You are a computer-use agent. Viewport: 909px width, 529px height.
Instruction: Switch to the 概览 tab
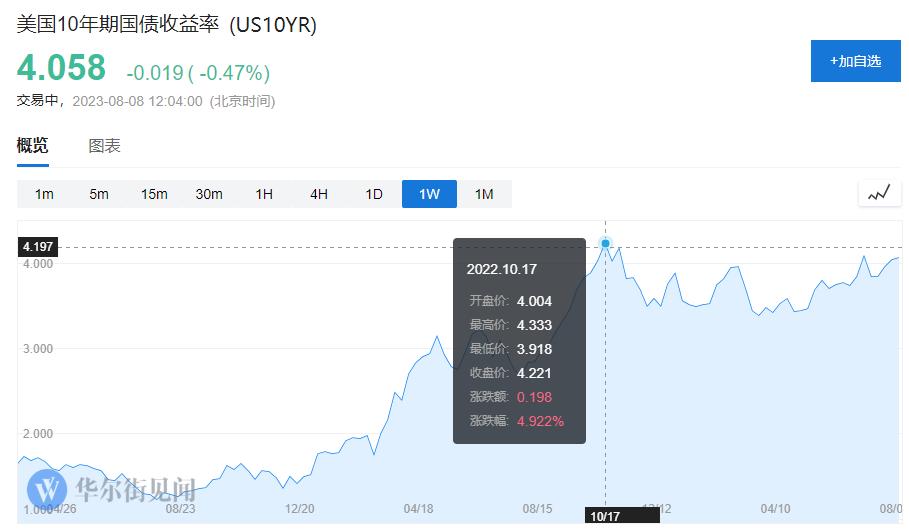[x=32, y=146]
